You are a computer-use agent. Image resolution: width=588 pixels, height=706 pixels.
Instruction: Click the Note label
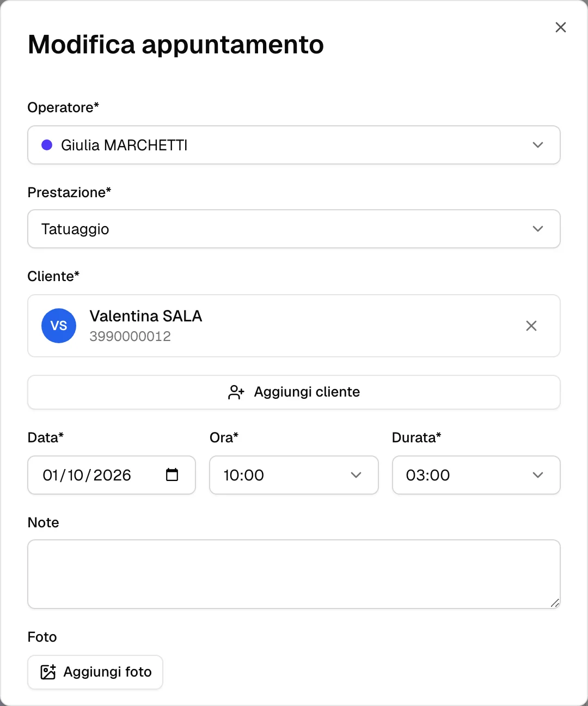[43, 522]
